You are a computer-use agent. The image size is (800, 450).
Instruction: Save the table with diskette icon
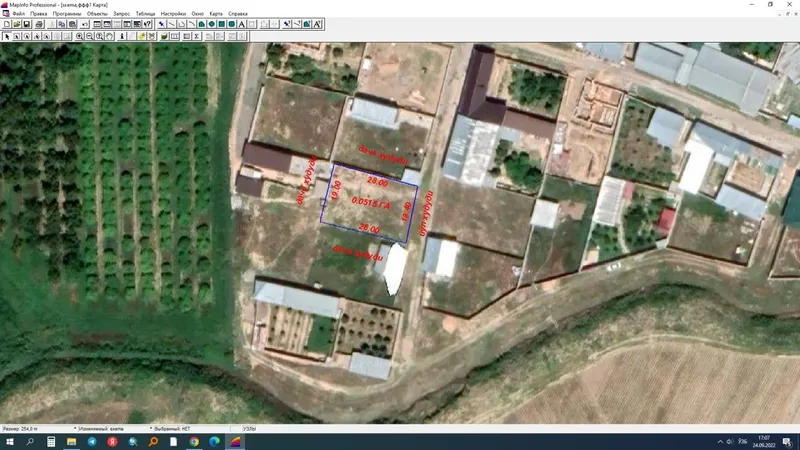(x=27, y=24)
